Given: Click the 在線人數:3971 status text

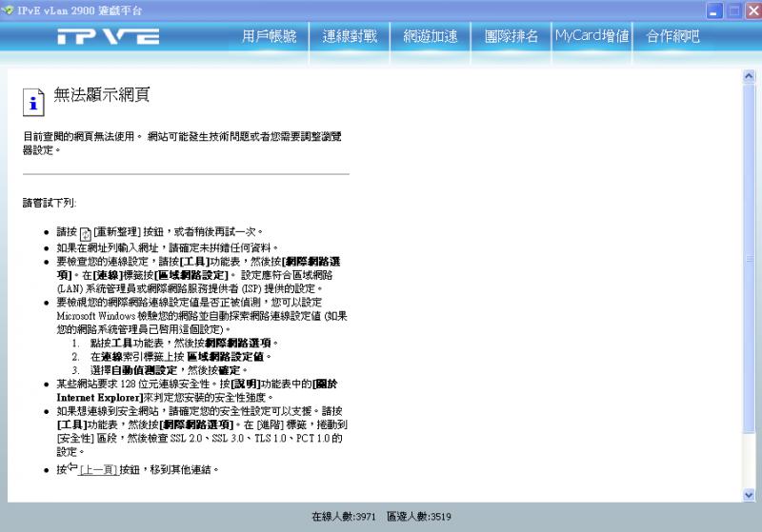Looking at the screenshot, I should click(344, 517).
